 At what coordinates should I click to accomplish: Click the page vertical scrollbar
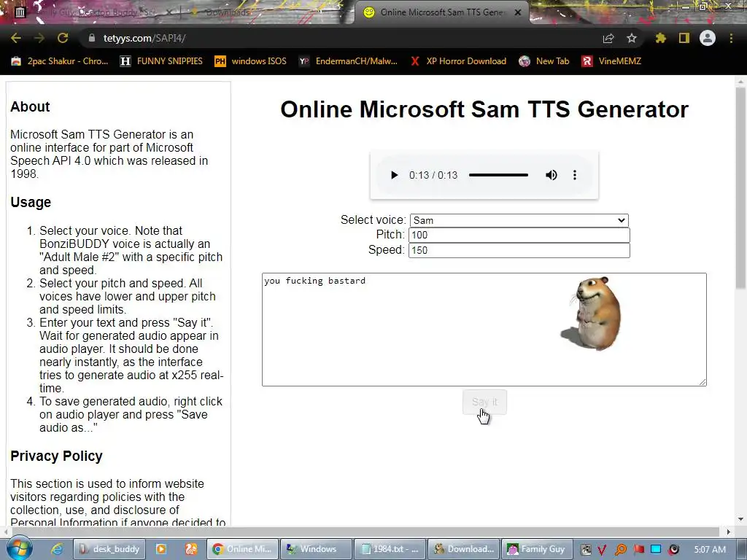741,188
